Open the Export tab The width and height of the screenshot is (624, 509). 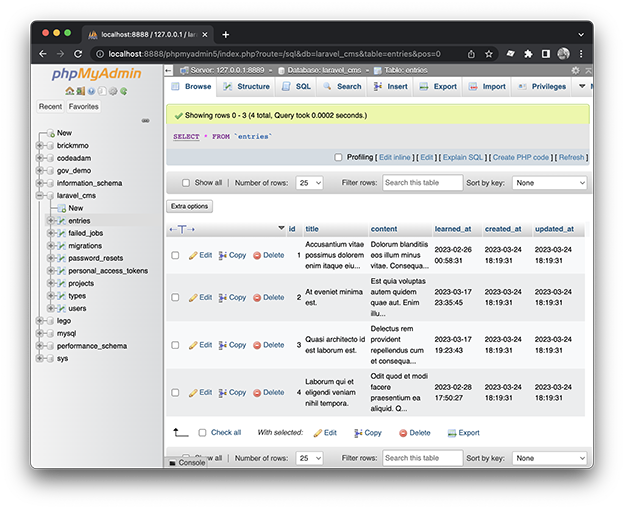pos(438,87)
